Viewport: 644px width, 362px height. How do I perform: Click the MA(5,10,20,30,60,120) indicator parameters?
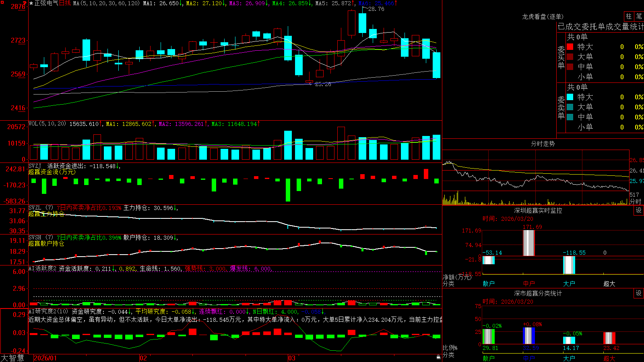click(x=107, y=3)
